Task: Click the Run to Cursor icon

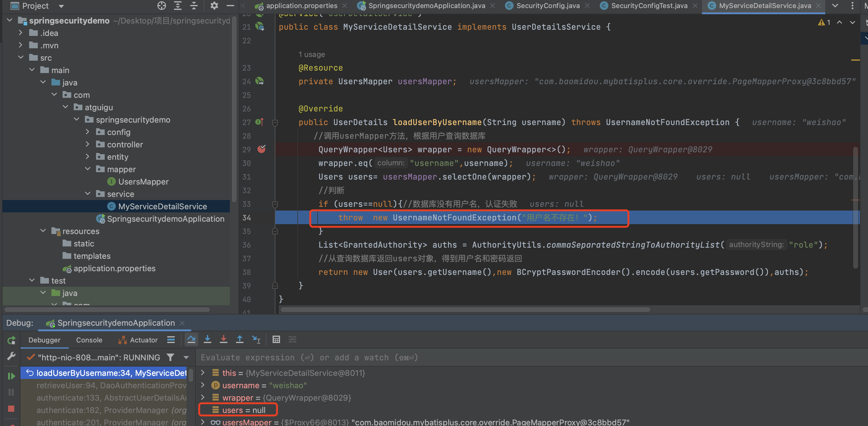Action: coord(256,339)
